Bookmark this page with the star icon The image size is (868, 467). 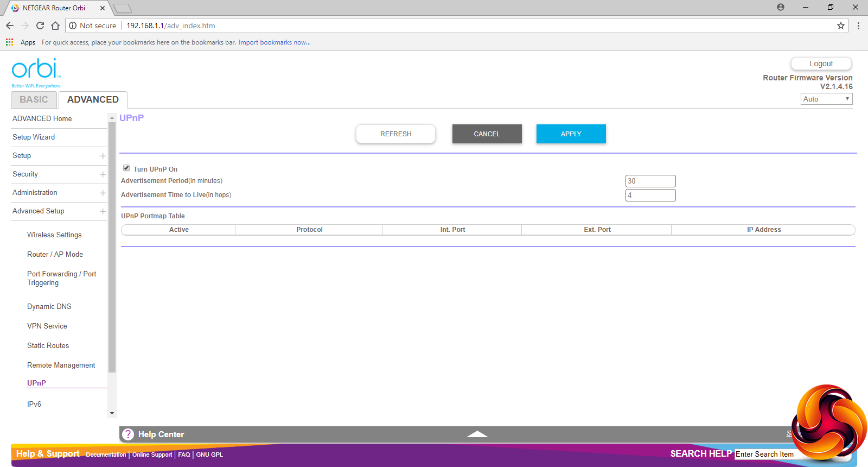841,26
